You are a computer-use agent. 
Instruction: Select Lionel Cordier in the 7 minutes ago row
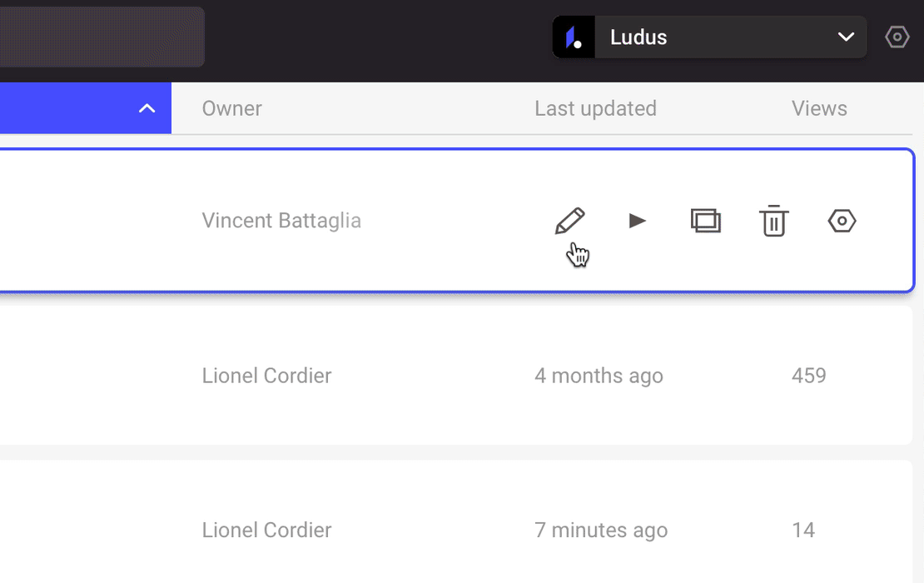[266, 531]
